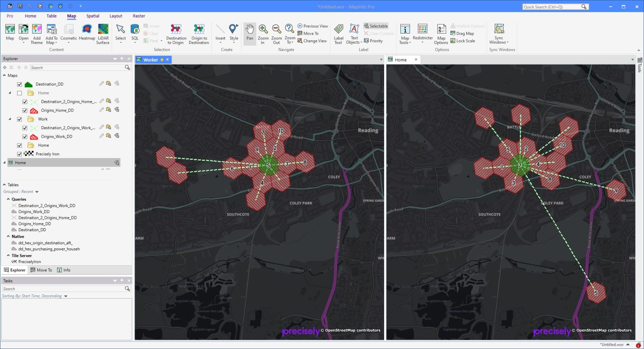
Task: Uncheck the Destination_DD layer checkbox
Action: [19, 84]
